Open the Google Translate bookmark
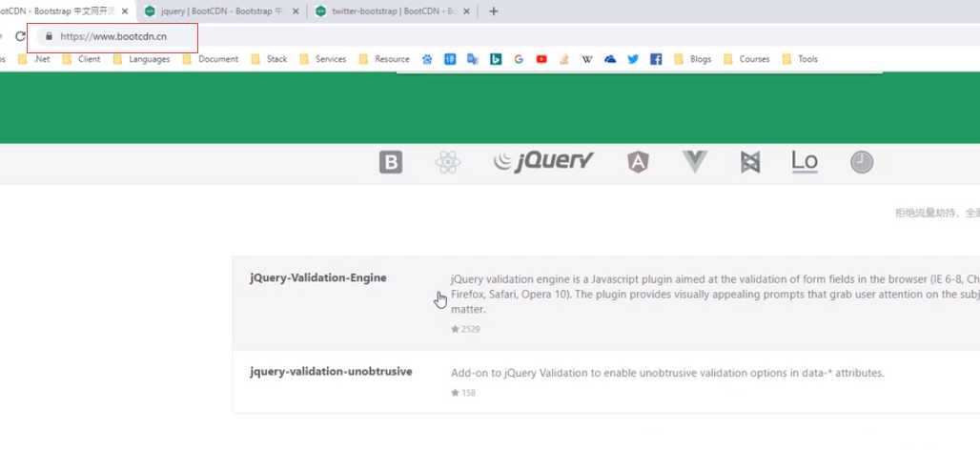Viewport: 980px width, 450px height. click(x=473, y=59)
